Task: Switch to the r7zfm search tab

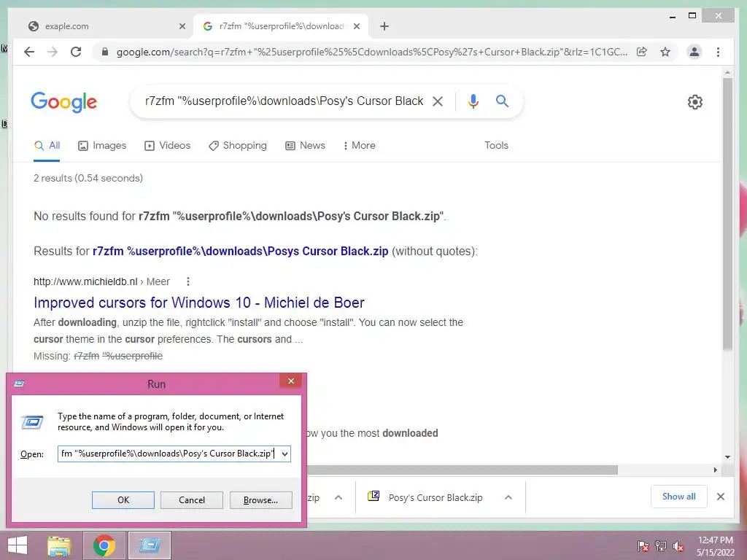Action: point(281,26)
